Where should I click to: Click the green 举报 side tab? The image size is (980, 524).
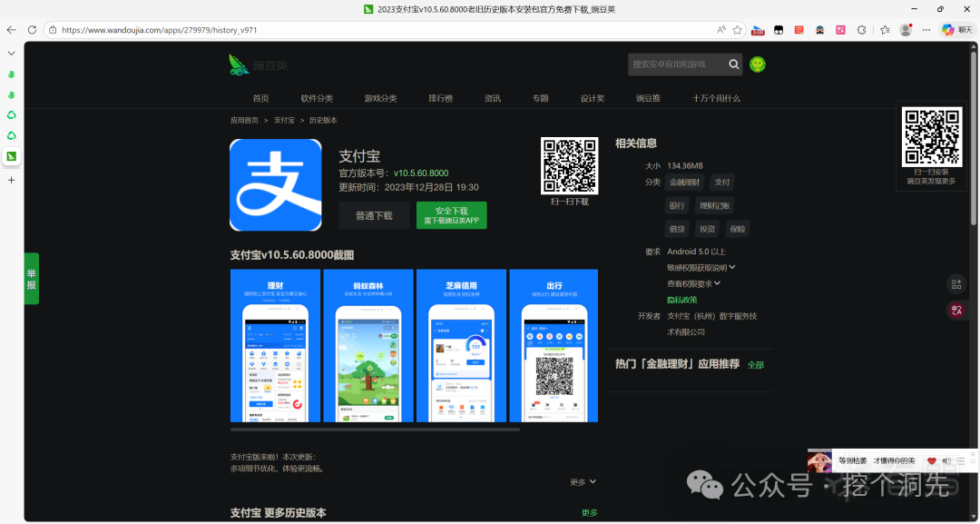(x=31, y=279)
